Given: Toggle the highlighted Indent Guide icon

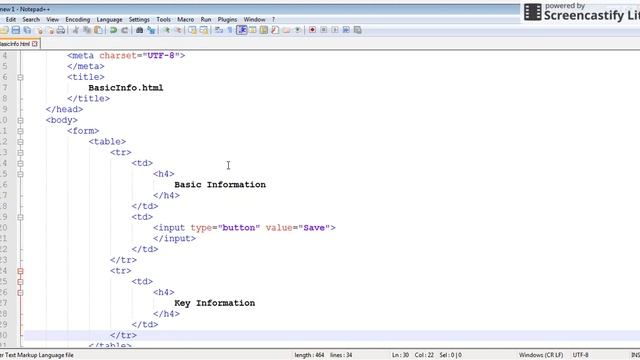Looking at the screenshot, I should pyautogui.click(x=242, y=30).
